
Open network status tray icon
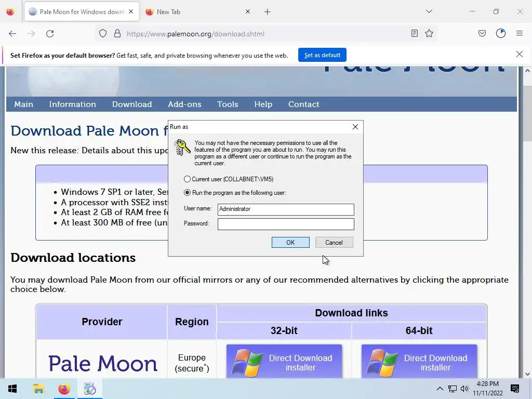coord(453,389)
